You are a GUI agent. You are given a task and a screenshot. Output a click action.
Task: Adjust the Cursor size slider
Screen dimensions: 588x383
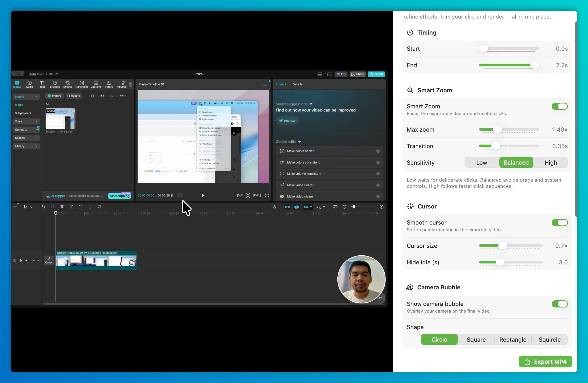point(503,246)
